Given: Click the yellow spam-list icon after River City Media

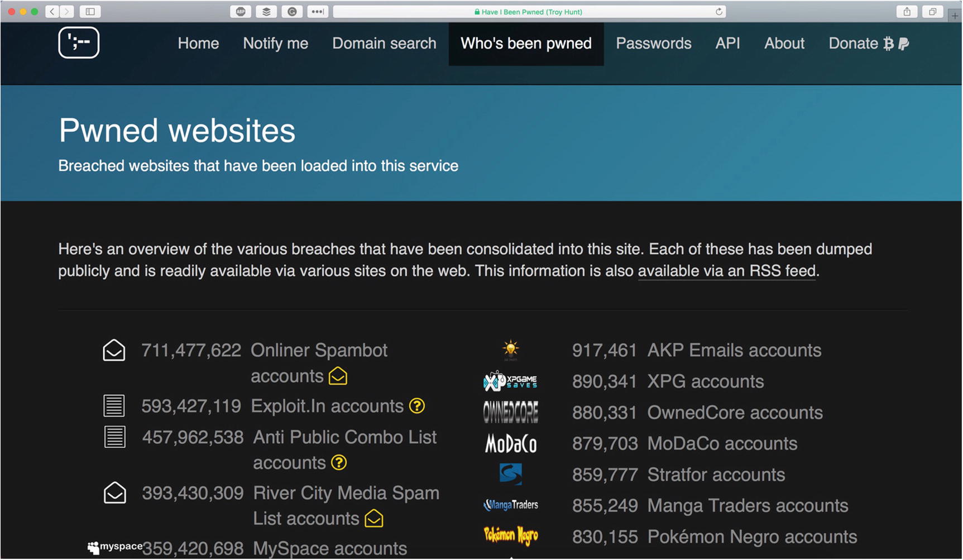Looking at the screenshot, I should 374,519.
